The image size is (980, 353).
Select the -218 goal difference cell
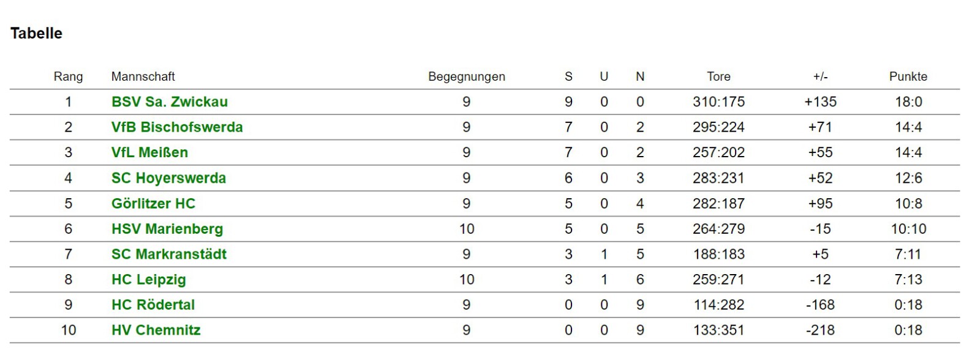(x=820, y=330)
